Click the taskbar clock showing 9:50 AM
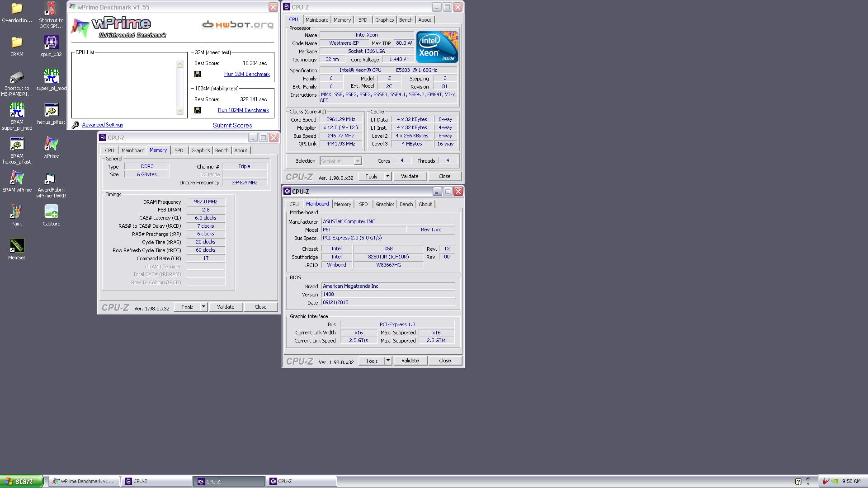This screenshot has width=868, height=488. [851, 481]
